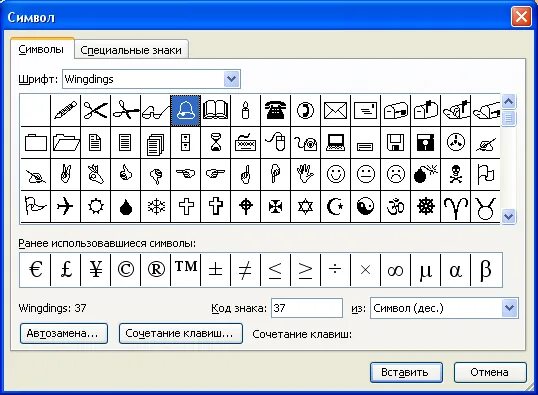The width and height of the screenshot is (538, 395).
Task: Choose the smiling face symbol
Action: [x=335, y=174]
